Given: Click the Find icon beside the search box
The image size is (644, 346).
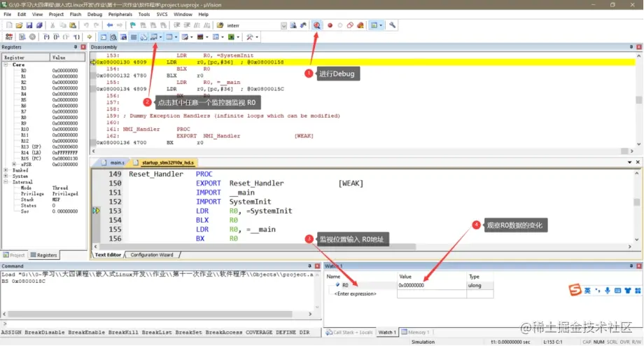Looking at the screenshot, I should pos(293,25).
